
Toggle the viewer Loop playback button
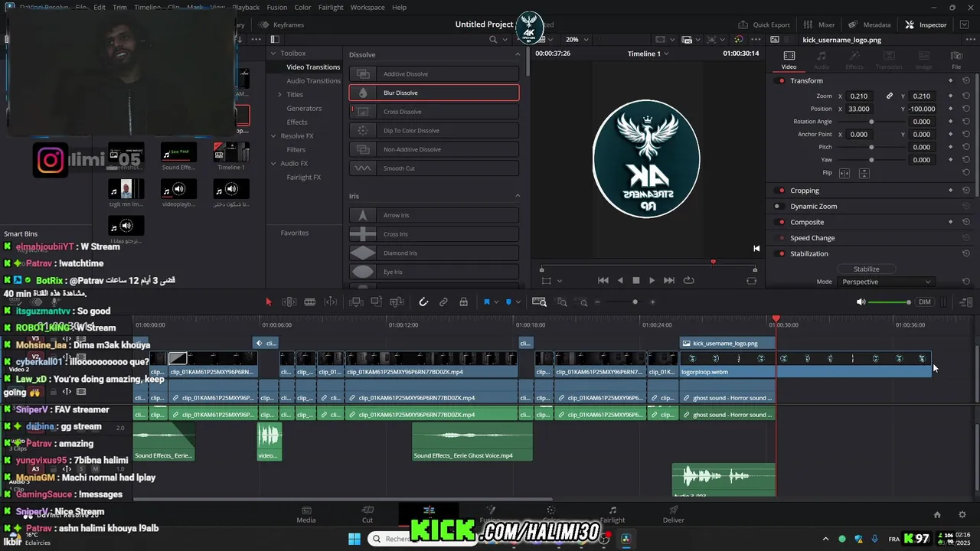[688, 281]
